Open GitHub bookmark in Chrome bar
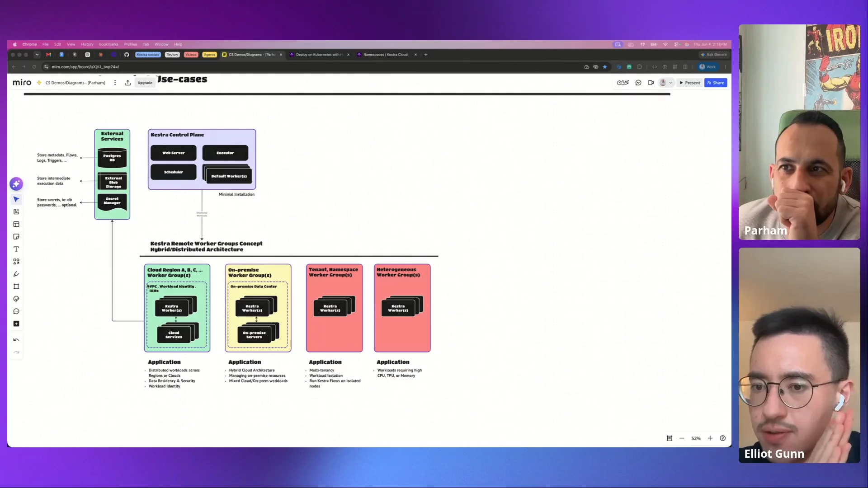 click(x=127, y=55)
